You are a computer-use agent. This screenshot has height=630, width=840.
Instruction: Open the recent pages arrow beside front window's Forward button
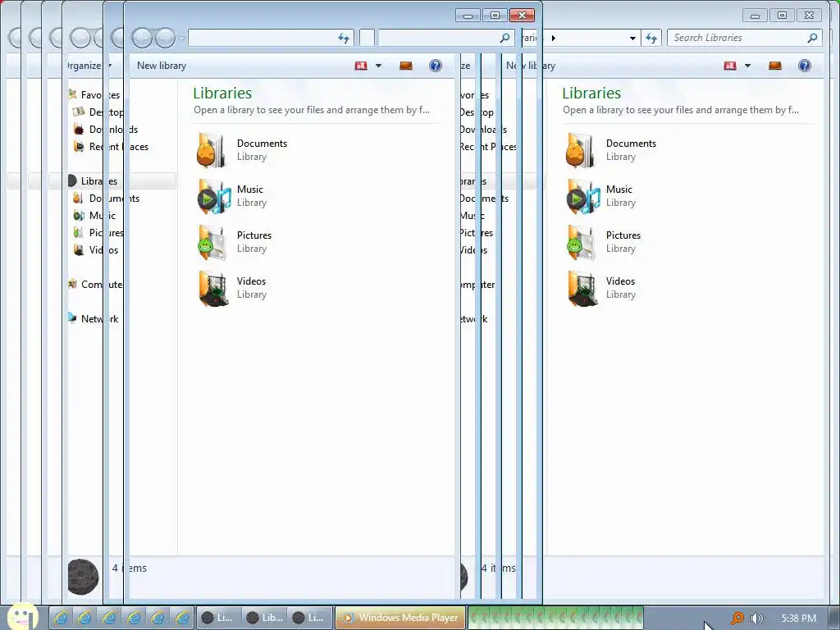181,38
